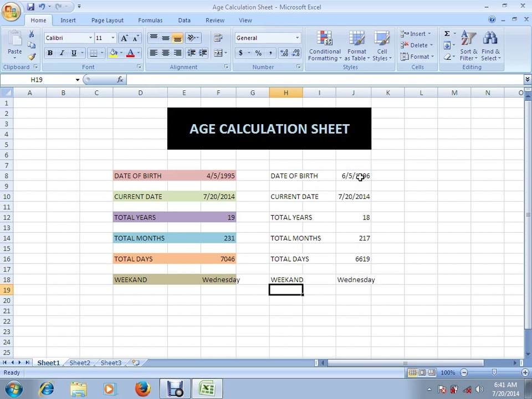Image resolution: width=532 pixels, height=399 pixels.
Task: Click the Orientation text rotation icon
Action: (191, 38)
